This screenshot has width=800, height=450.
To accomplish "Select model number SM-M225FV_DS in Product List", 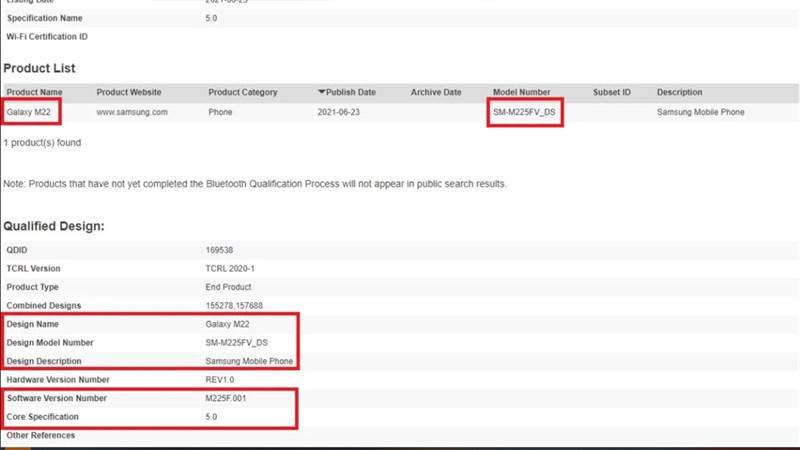I will click(x=524, y=112).
